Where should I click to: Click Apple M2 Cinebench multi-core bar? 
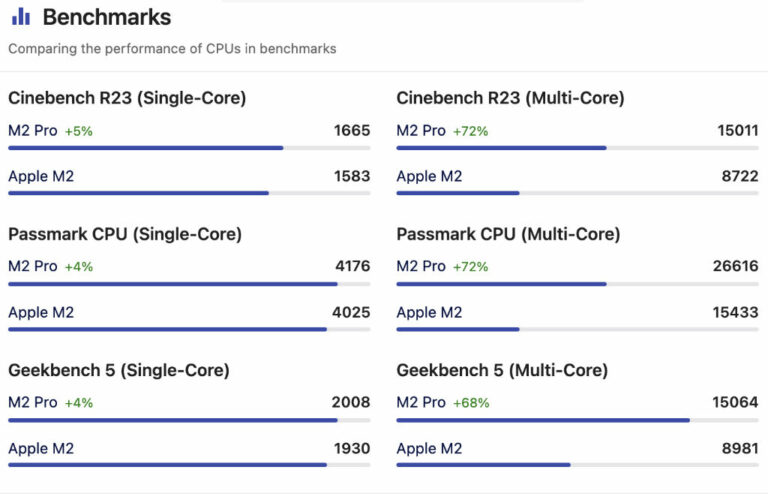[458, 193]
